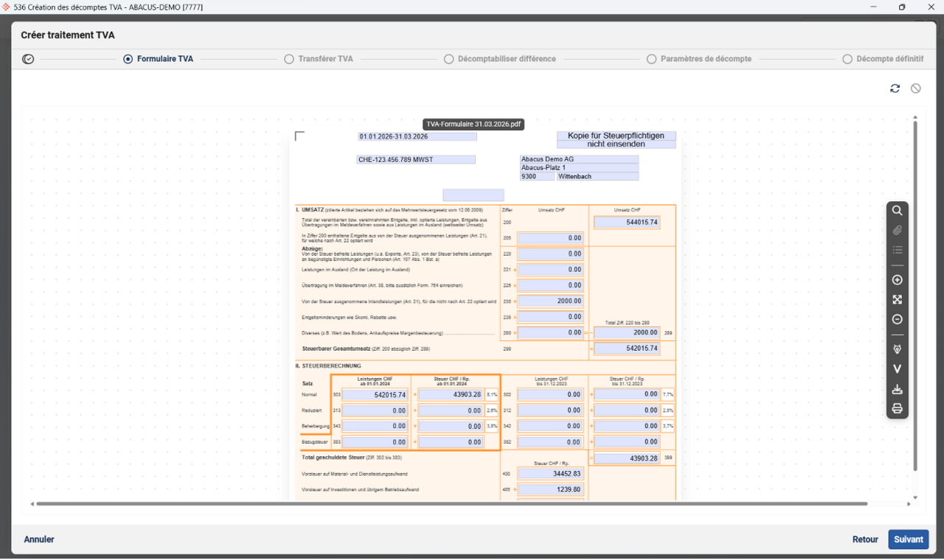Click the zoom in plus icon
The width and height of the screenshot is (944, 560).
click(x=898, y=280)
